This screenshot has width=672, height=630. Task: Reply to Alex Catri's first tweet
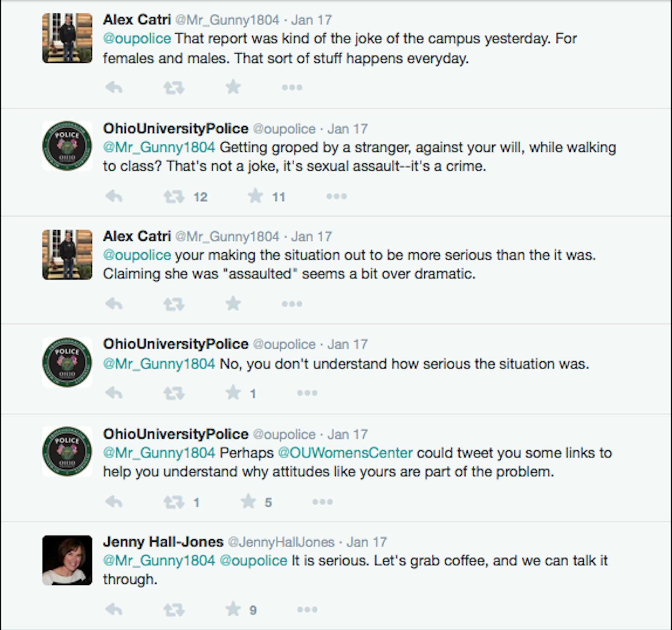click(114, 88)
